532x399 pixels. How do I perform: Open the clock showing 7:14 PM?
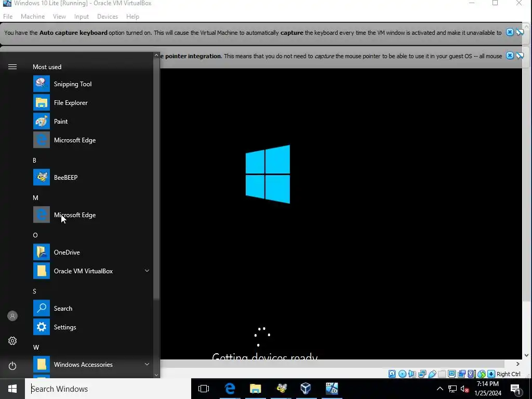click(488, 389)
